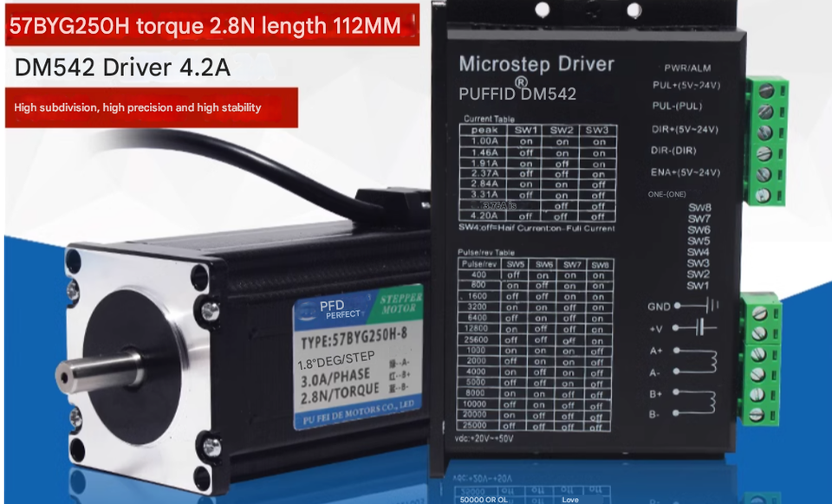832x504 pixels.
Task: Click the "B-" motor phase label
Action: pyautogui.click(x=654, y=415)
